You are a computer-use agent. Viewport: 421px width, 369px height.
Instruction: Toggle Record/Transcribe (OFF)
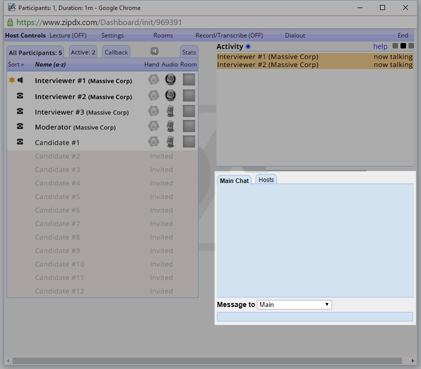[229, 35]
